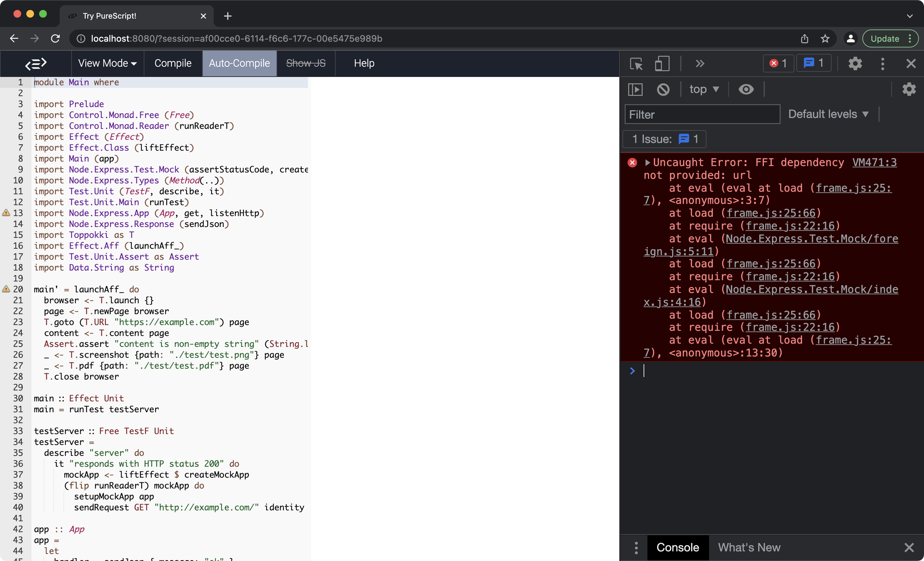Click 'import Toppokki as T' line
Image resolution: width=924 pixels, height=561 pixels.
(84, 235)
